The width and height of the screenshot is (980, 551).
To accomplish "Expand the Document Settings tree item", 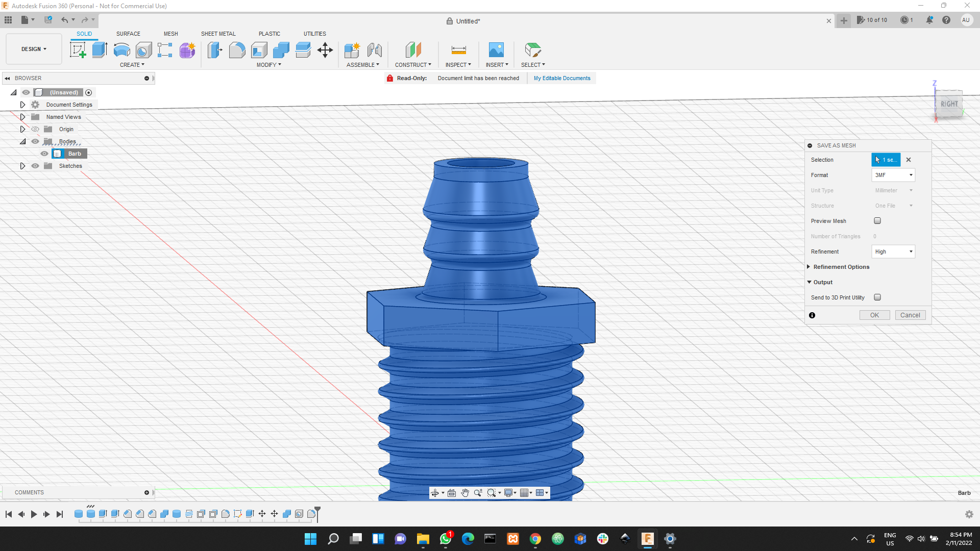I will click(22, 104).
